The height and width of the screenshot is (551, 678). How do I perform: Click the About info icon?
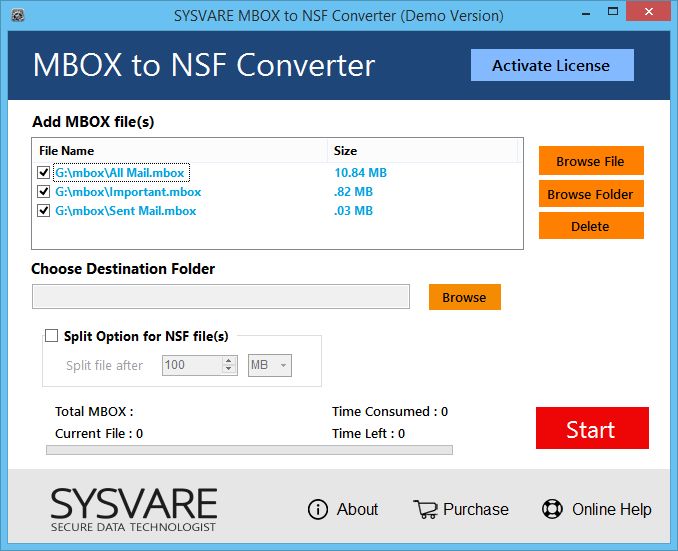(x=318, y=509)
